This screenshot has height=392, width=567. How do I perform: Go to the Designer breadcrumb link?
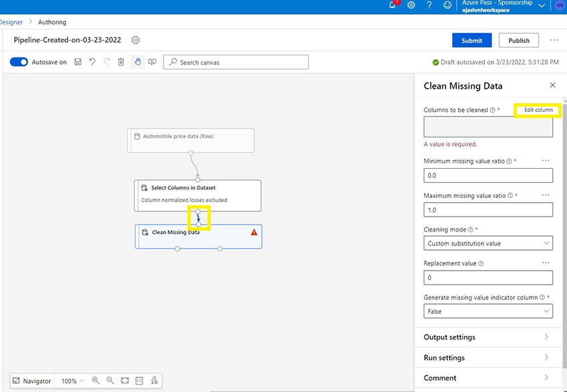pos(11,22)
